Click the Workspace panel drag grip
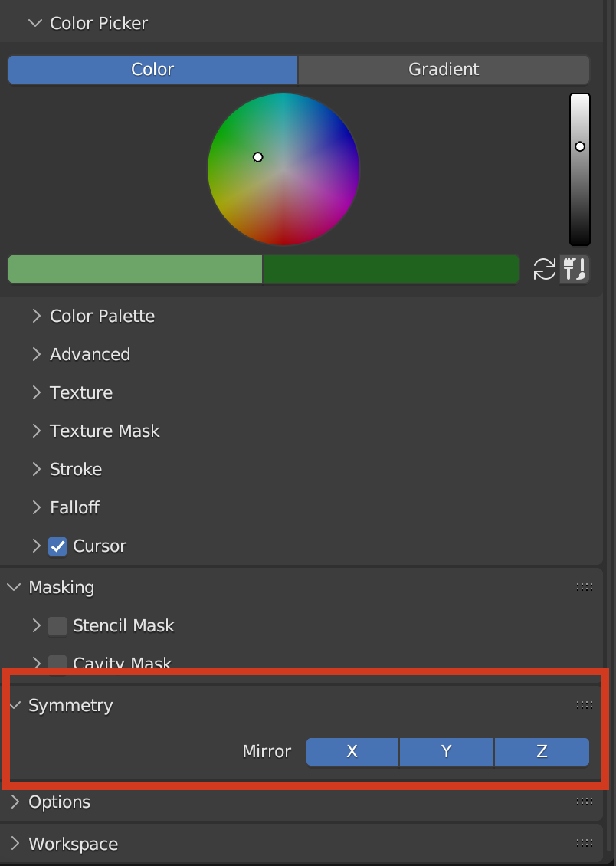This screenshot has width=616, height=866. tap(584, 843)
